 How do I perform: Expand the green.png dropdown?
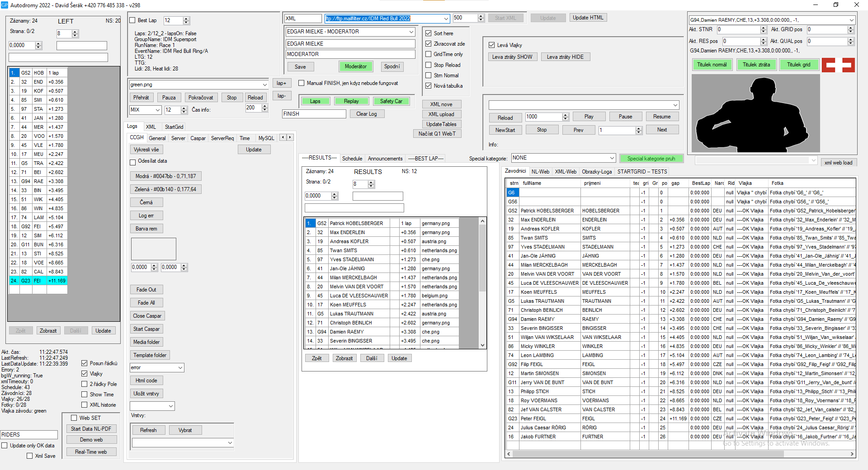pos(265,85)
